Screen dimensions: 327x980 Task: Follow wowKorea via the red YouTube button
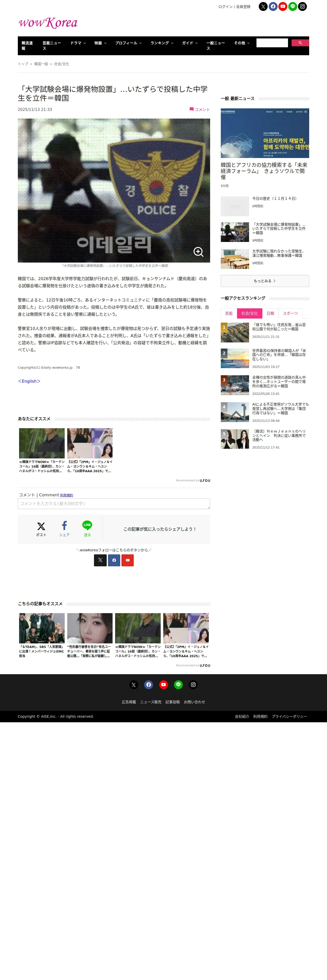[128, 560]
